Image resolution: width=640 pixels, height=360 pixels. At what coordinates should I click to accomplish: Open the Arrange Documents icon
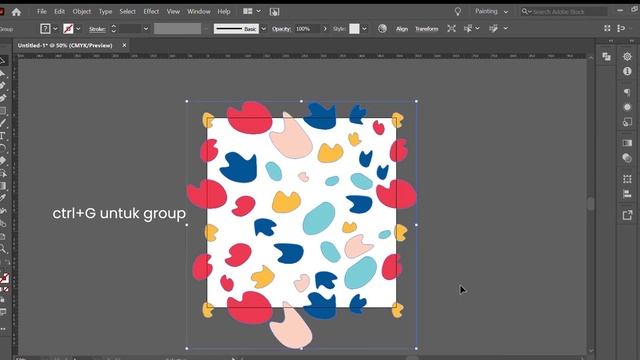(248, 11)
